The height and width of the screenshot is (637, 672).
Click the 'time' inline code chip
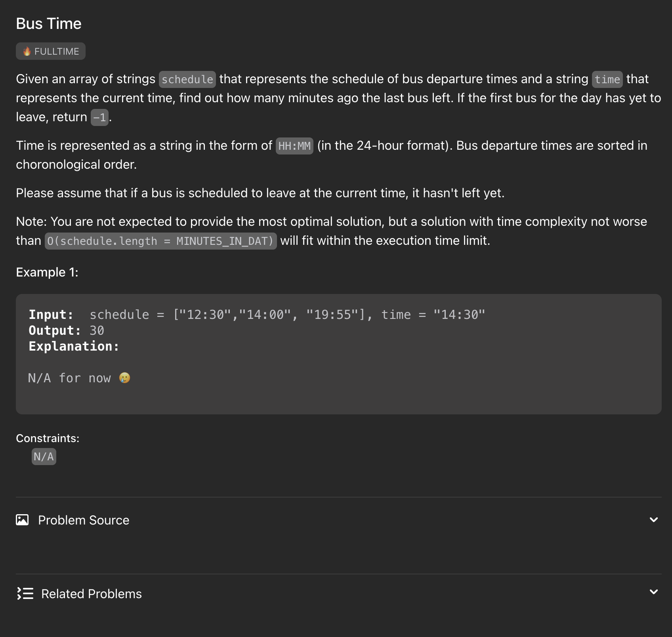pos(607,79)
